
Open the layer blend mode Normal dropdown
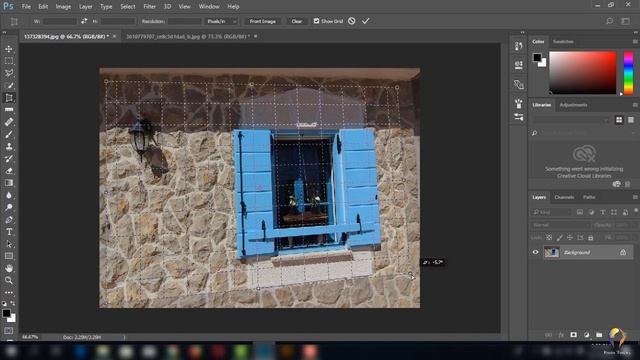(560, 225)
